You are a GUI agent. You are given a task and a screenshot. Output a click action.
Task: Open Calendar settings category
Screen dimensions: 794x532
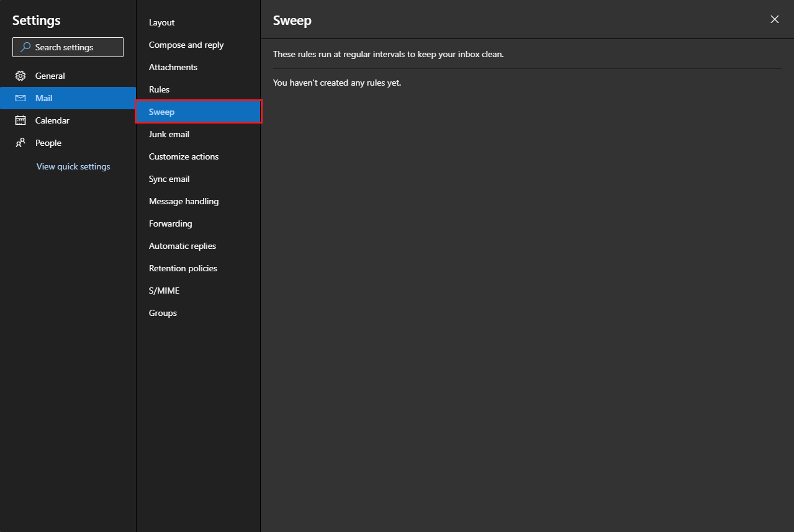pyautogui.click(x=68, y=120)
